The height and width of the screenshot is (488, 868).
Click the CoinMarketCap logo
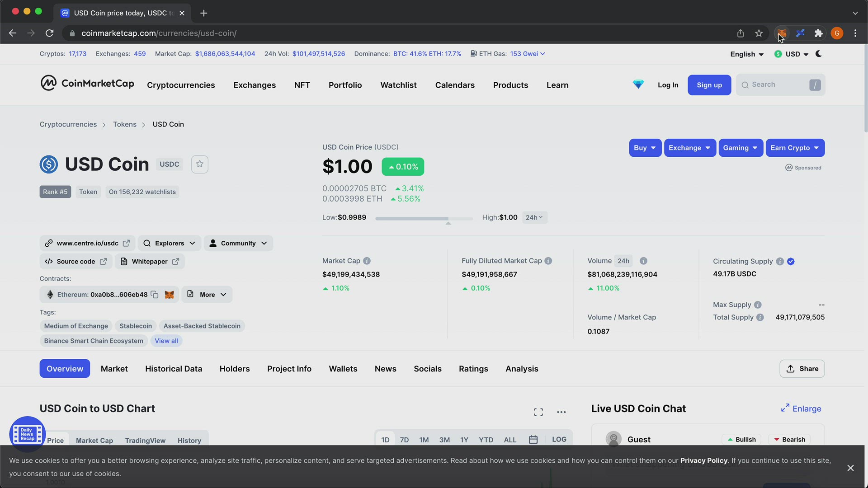click(x=87, y=84)
